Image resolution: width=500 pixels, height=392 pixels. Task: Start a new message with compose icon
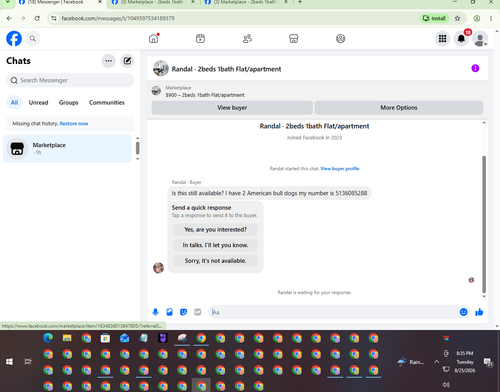(127, 61)
